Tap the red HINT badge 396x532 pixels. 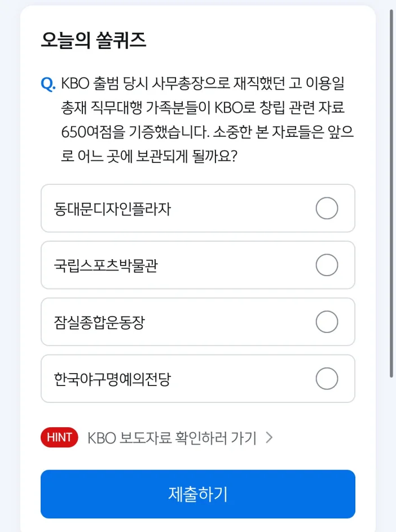pos(59,437)
